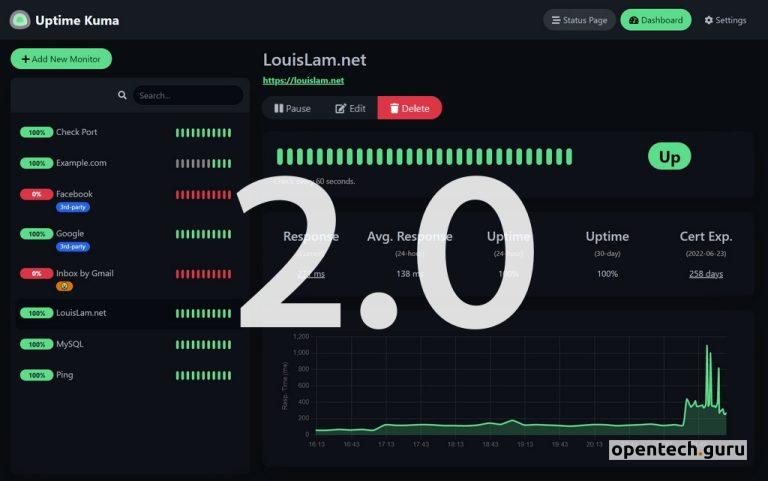This screenshot has width=768, height=481.
Task: Click the 0% badge next to Inbox by Gmail
Action: [37, 273]
